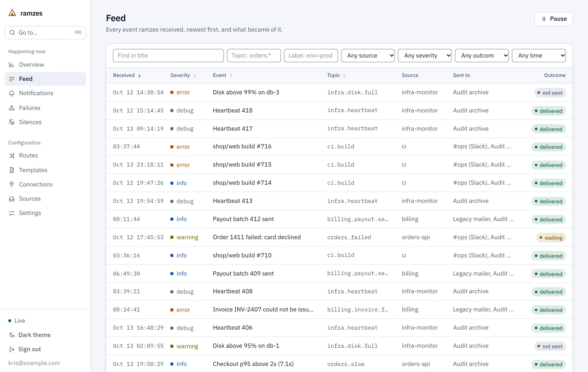Image resolution: width=588 pixels, height=372 pixels.
Task: Click the Routes shuffle icon
Action: pos(11,156)
